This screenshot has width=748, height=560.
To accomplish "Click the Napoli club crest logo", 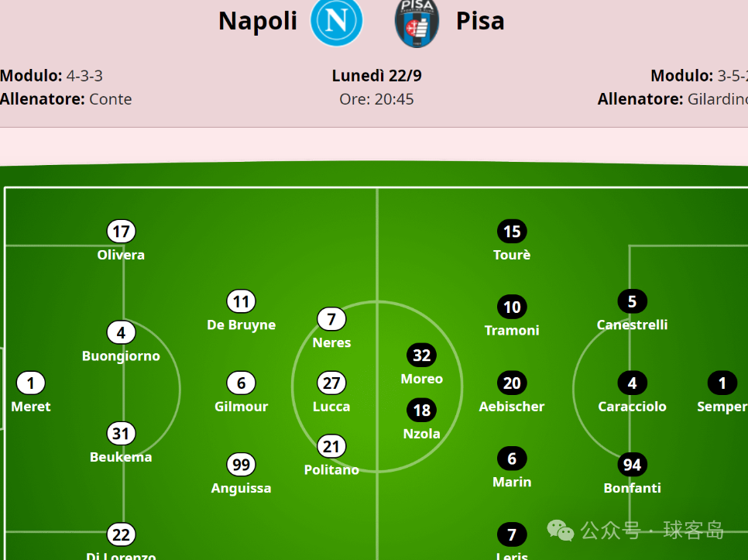I will 336,22.
